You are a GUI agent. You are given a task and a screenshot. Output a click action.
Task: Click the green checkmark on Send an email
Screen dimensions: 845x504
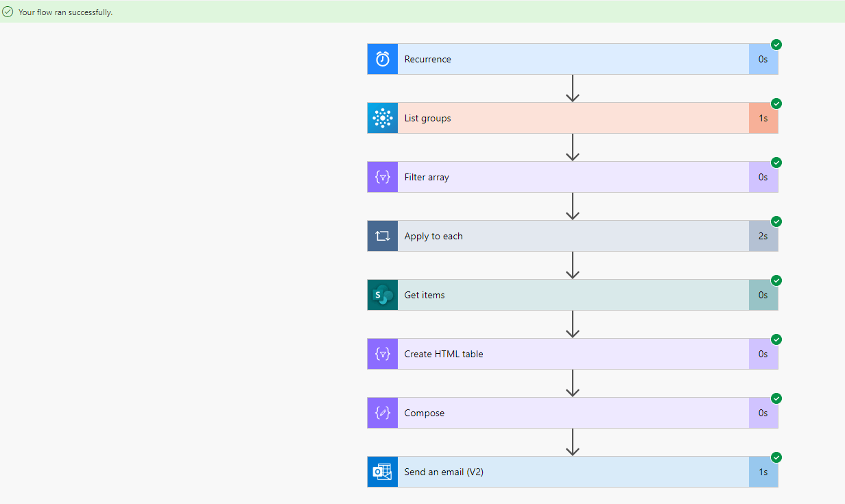776,457
